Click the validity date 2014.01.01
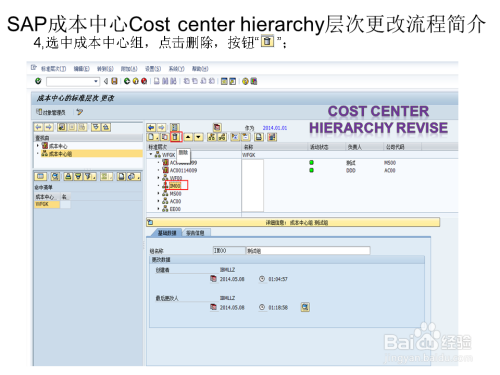This screenshot has height=375, width=500. click(275, 128)
